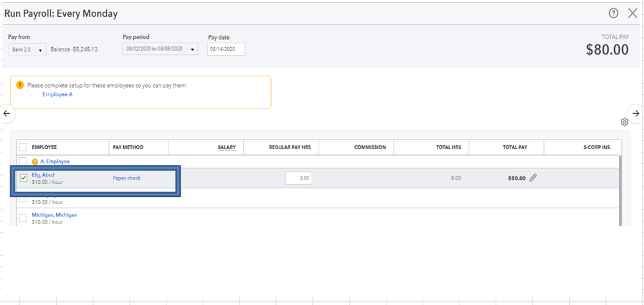Click the Paper check pay method link

click(126, 178)
